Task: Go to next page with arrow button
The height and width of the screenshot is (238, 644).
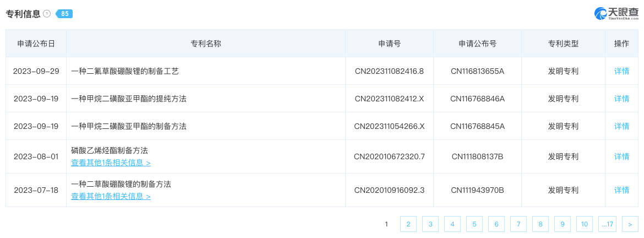Action: (x=630, y=224)
